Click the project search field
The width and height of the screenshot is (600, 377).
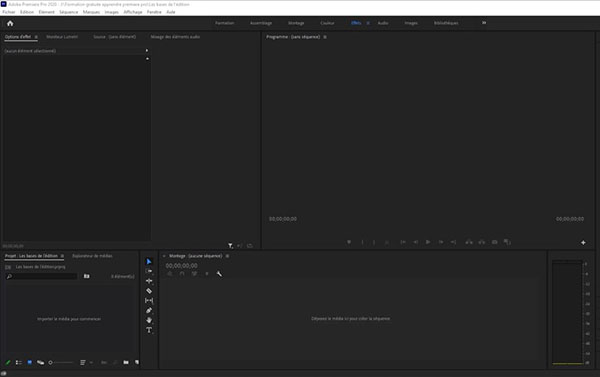coord(41,276)
